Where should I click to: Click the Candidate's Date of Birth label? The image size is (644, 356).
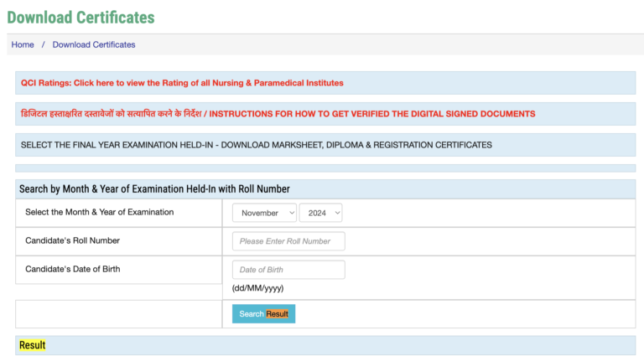[x=75, y=270]
